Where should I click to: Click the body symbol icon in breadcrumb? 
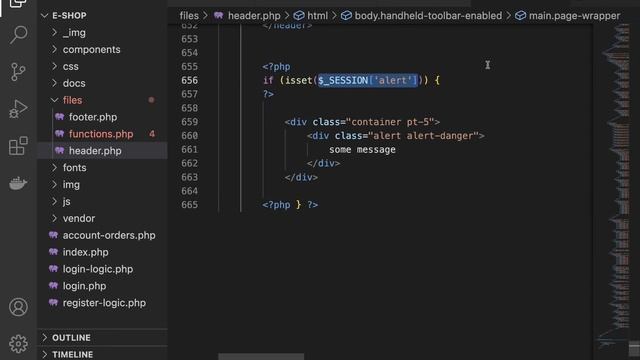click(x=346, y=16)
